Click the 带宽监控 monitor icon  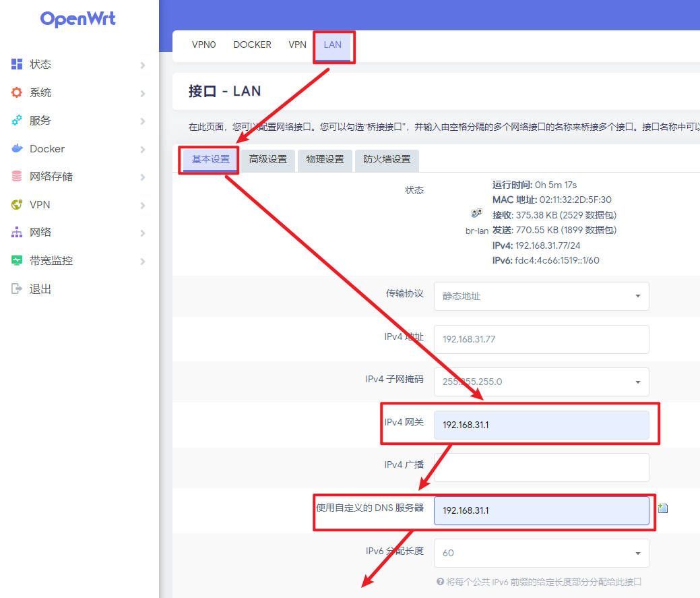coord(17,260)
